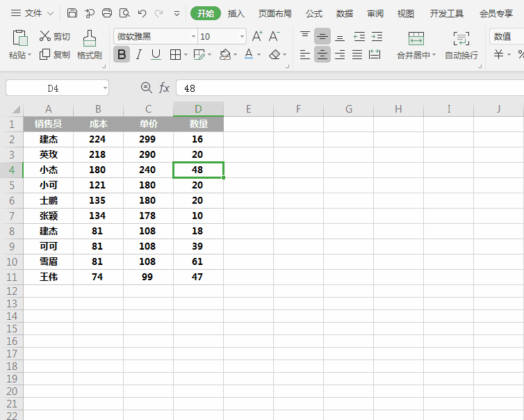Align cell text left
524x420 pixels.
(305, 54)
